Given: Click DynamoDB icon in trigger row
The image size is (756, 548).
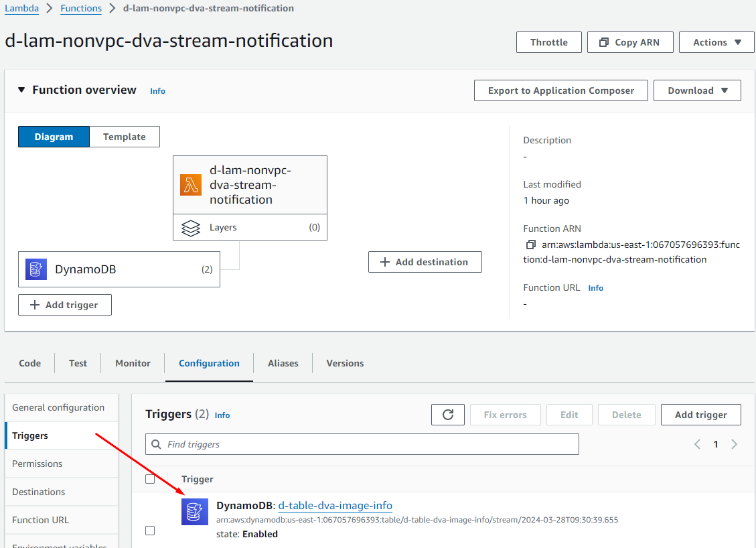Looking at the screenshot, I should 195,512.
